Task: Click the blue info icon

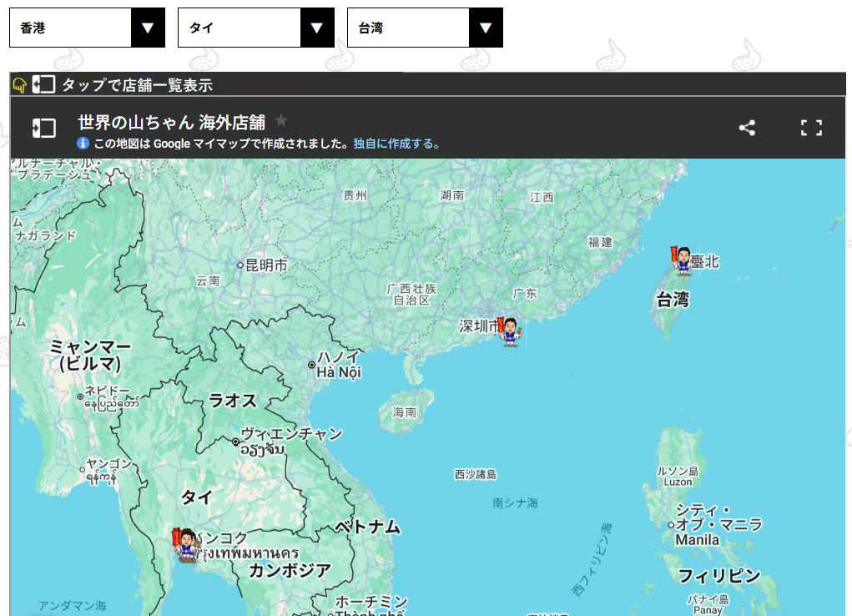Action: click(x=83, y=144)
